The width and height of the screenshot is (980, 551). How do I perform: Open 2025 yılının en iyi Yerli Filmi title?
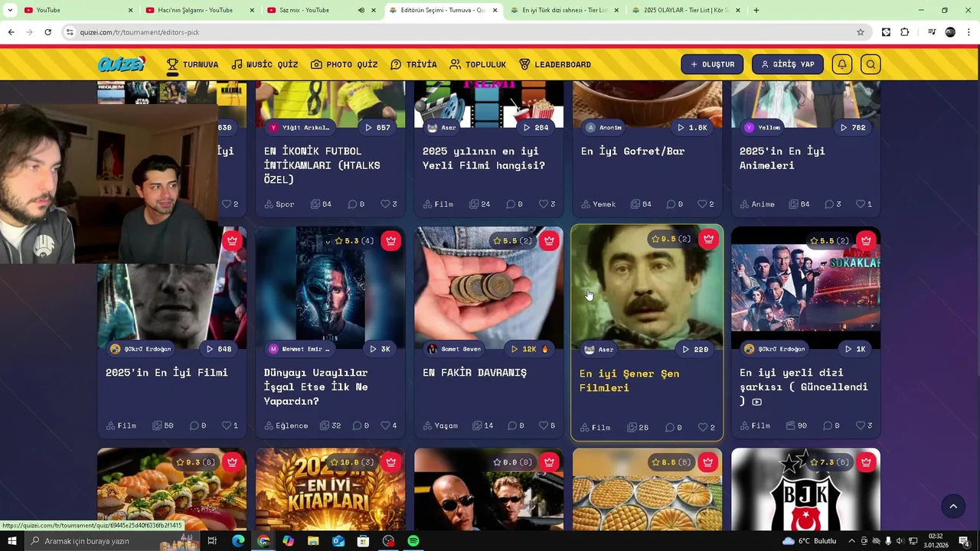point(484,158)
